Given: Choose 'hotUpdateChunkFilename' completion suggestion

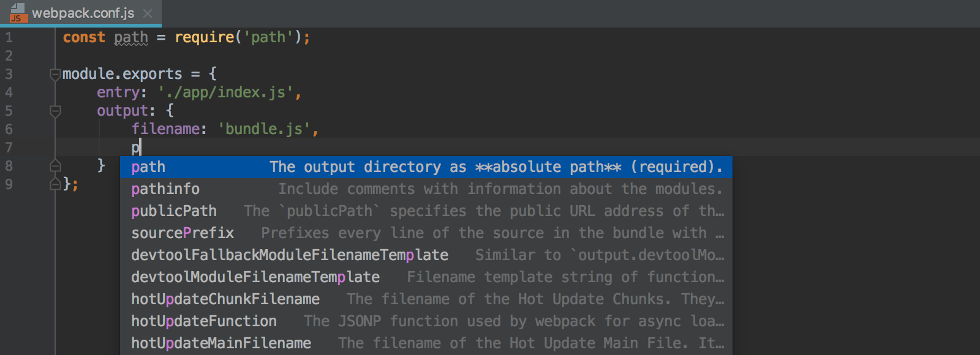Looking at the screenshot, I should click(x=426, y=299).
